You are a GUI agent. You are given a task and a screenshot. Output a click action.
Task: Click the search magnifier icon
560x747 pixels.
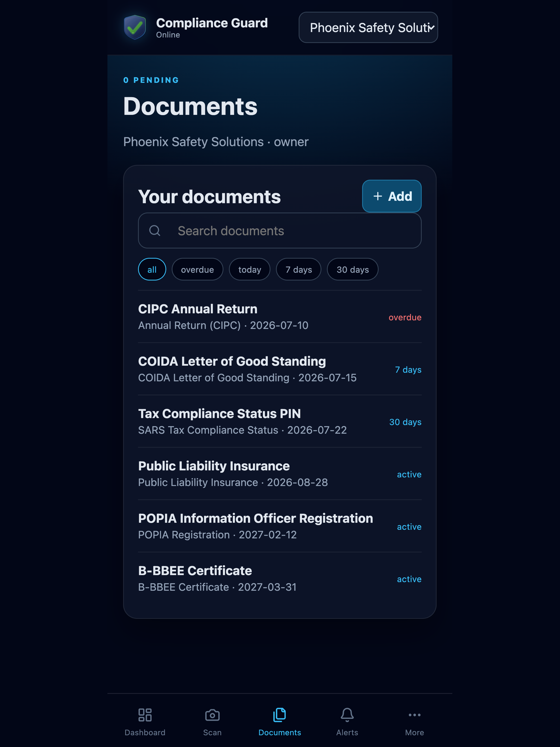155,231
